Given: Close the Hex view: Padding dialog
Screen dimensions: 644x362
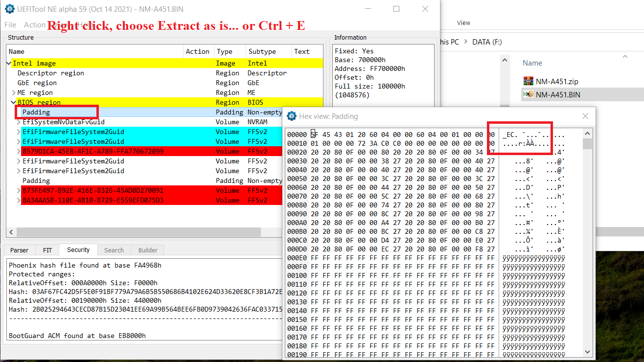Looking at the screenshot, I should click(x=585, y=116).
